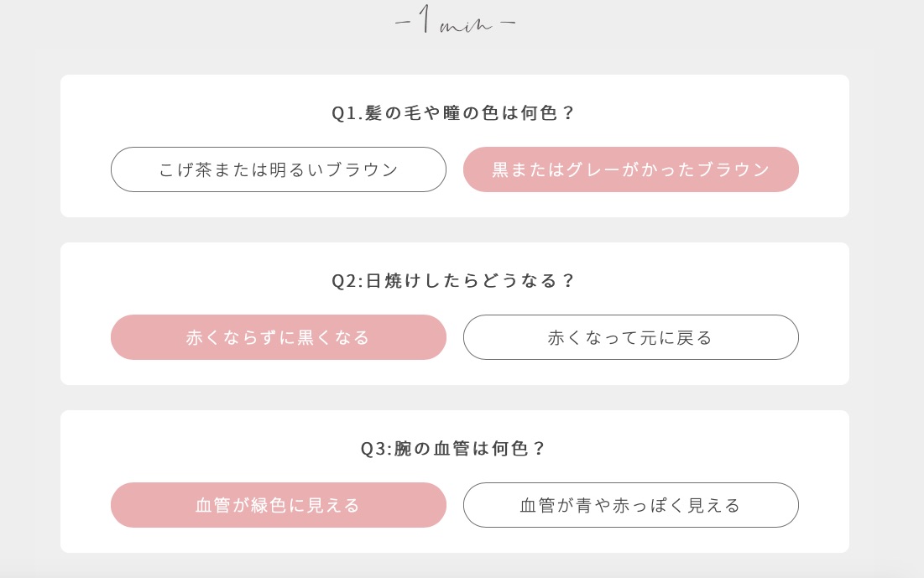Viewport: 924px width, 578px height.
Task: Select こげ茶または明るいブラウン for Q1
Action: coord(278,169)
